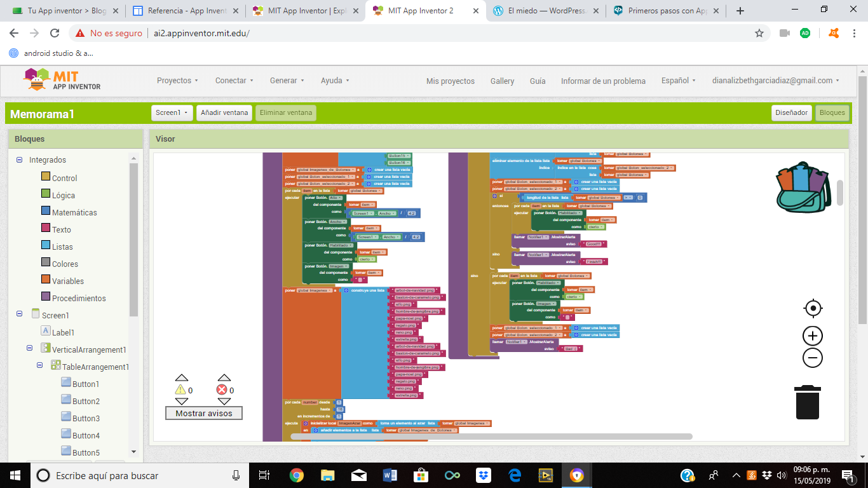This screenshot has width=868, height=488.
Task: Open Microsoft Word from the taskbar
Action: 390,475
